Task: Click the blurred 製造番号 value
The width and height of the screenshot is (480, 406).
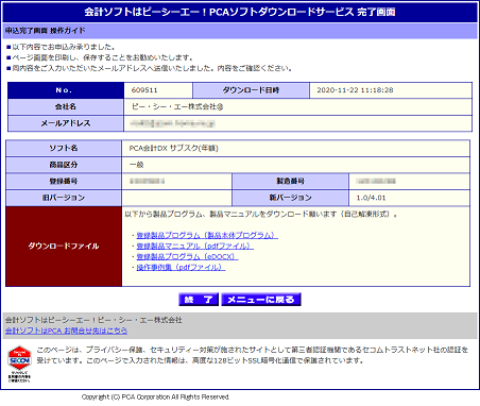Action: coord(376,181)
